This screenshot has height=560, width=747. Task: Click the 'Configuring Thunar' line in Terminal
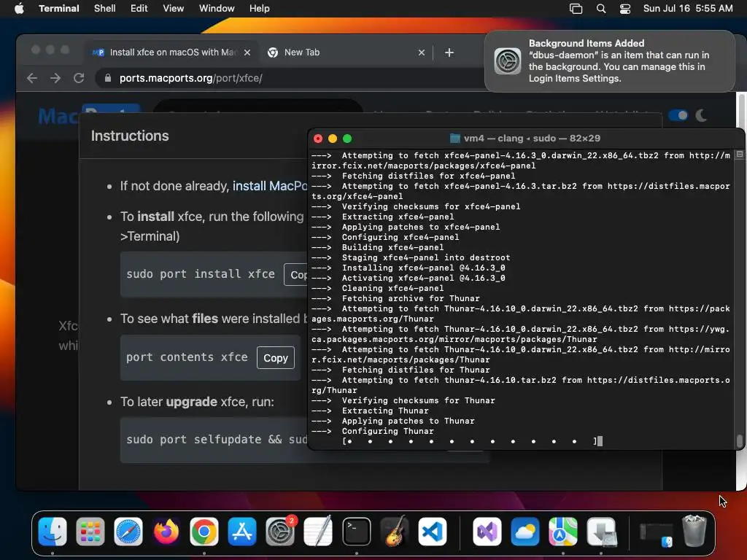click(x=373, y=431)
